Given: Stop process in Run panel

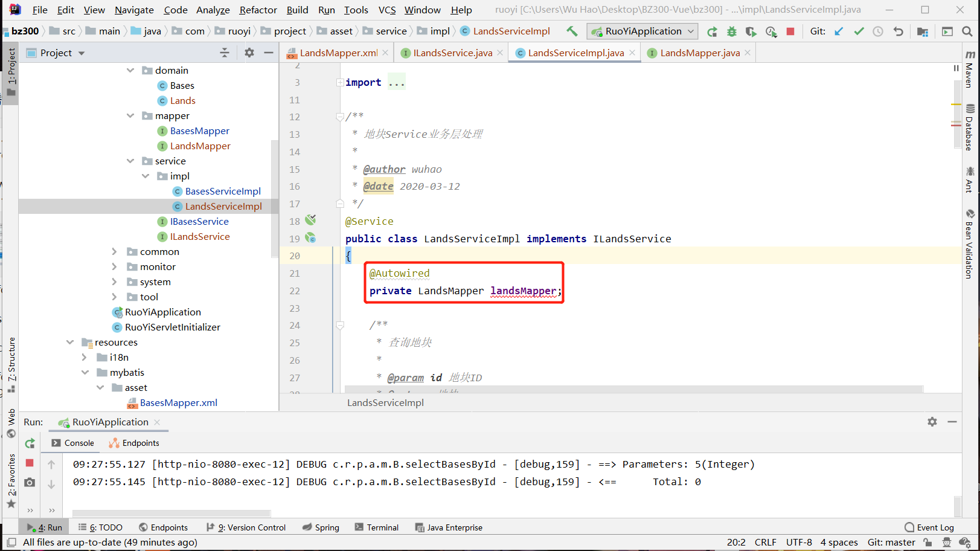Looking at the screenshot, I should pos(30,463).
